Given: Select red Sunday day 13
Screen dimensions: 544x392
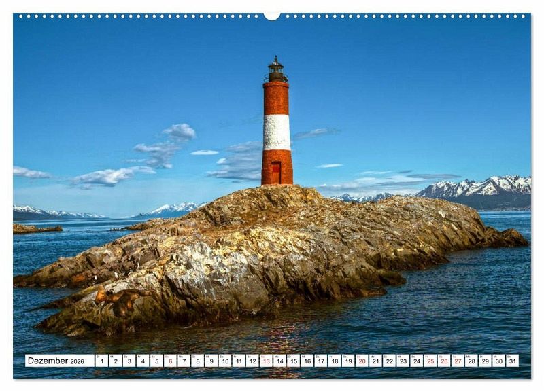Looking at the screenshot, I should tap(266, 361).
